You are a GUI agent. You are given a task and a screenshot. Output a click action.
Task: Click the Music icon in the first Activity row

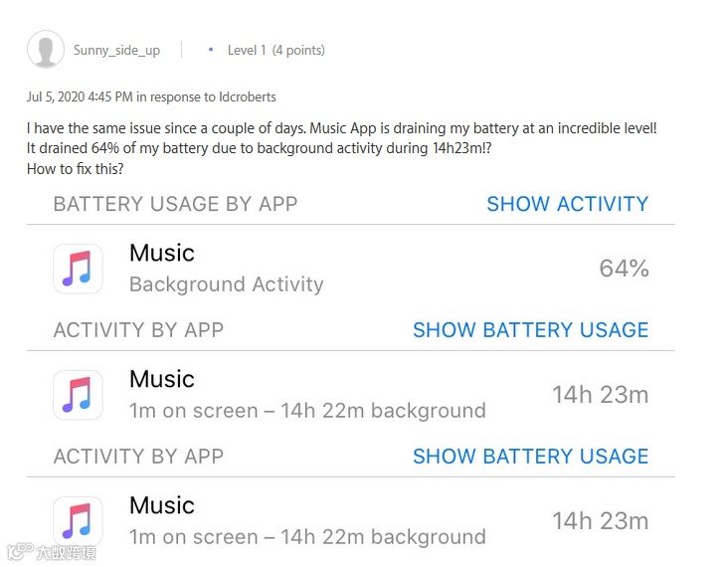click(78, 395)
